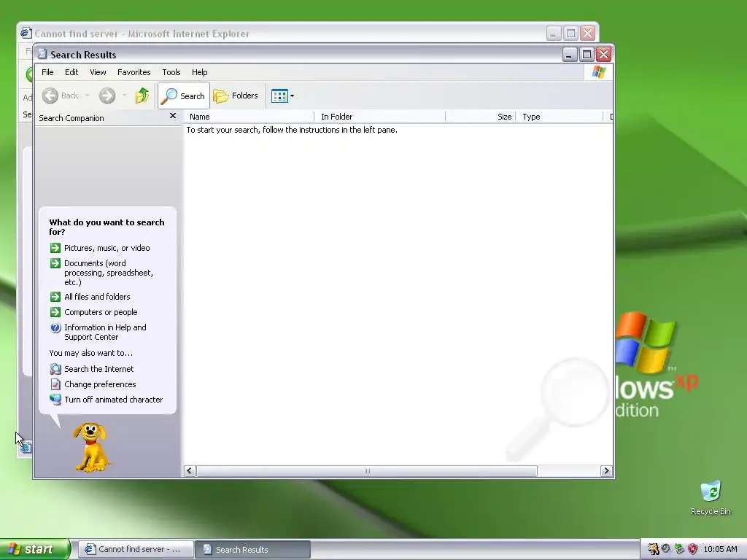
Task: Click the taskbar clock showing 10:05 AM
Action: [720, 549]
